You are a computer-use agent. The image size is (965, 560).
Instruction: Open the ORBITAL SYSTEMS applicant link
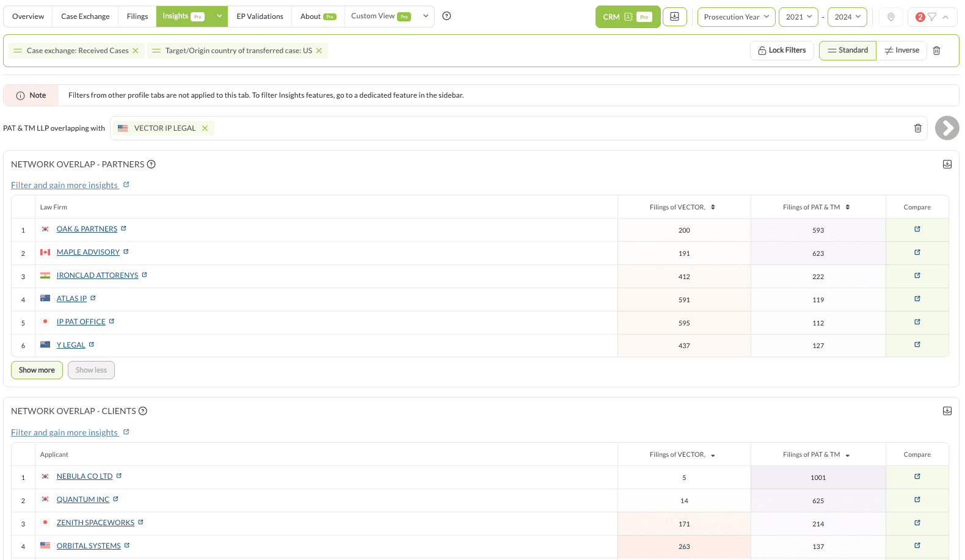pyautogui.click(x=89, y=546)
